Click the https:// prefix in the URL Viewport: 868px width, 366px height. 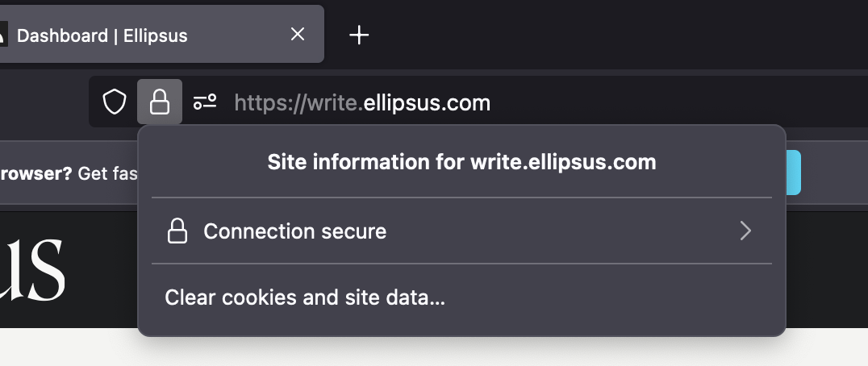pyautogui.click(x=269, y=102)
